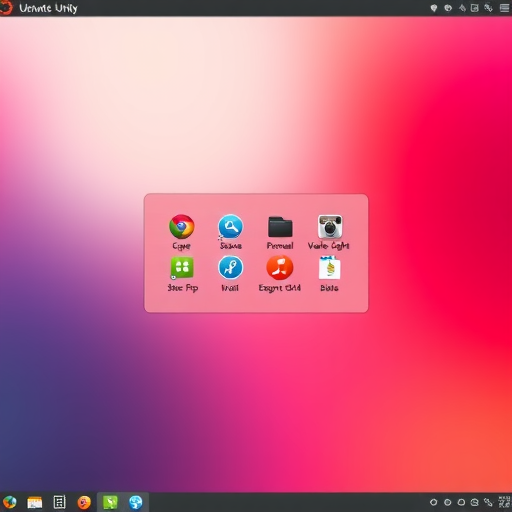The width and height of the screenshot is (512, 512).
Task: Click the text label under the red-orange round icon
Action: (x=280, y=288)
